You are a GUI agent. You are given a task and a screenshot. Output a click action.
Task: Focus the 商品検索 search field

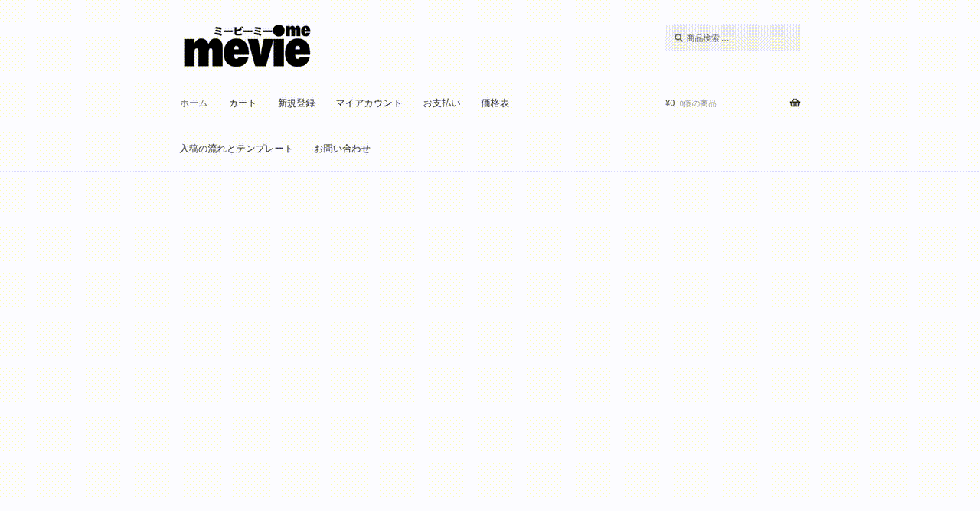733,38
